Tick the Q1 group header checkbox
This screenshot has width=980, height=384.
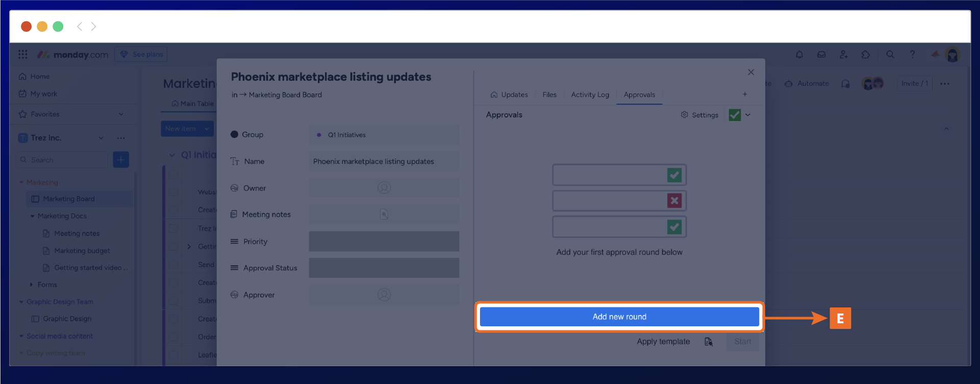click(x=173, y=175)
